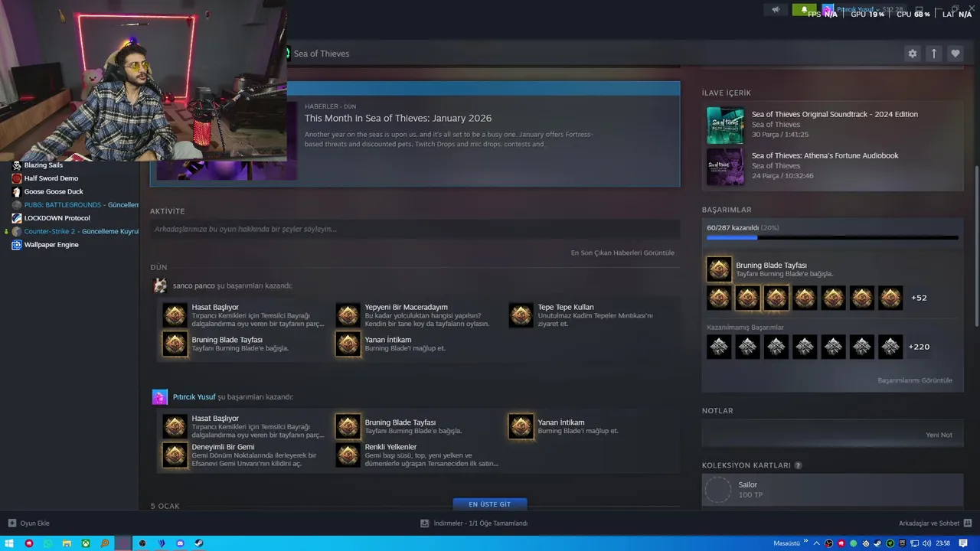Click the upward arrow icon beside the gear
The height and width of the screenshot is (551, 980).
[x=933, y=54]
